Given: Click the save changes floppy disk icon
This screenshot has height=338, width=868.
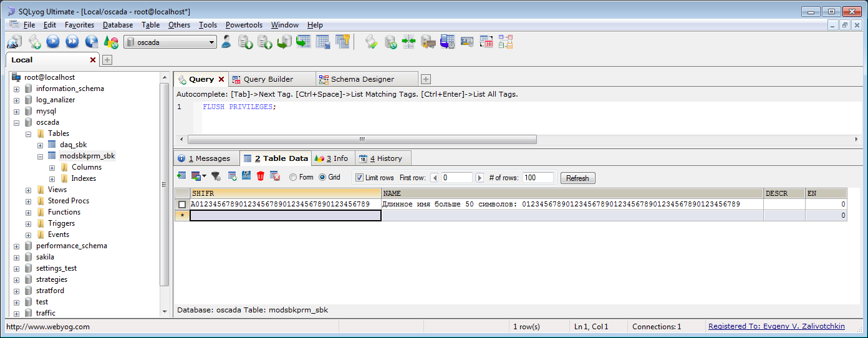Looking at the screenshot, I should click(x=246, y=176).
